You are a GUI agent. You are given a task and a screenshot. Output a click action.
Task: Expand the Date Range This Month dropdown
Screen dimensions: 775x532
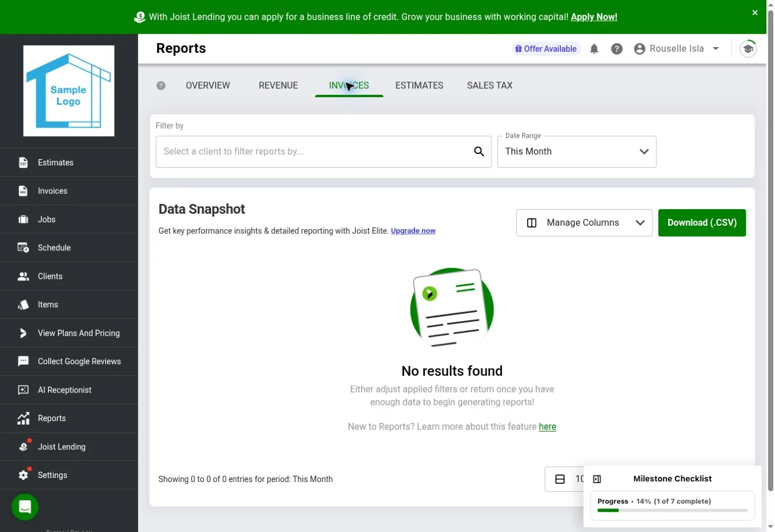(x=577, y=152)
